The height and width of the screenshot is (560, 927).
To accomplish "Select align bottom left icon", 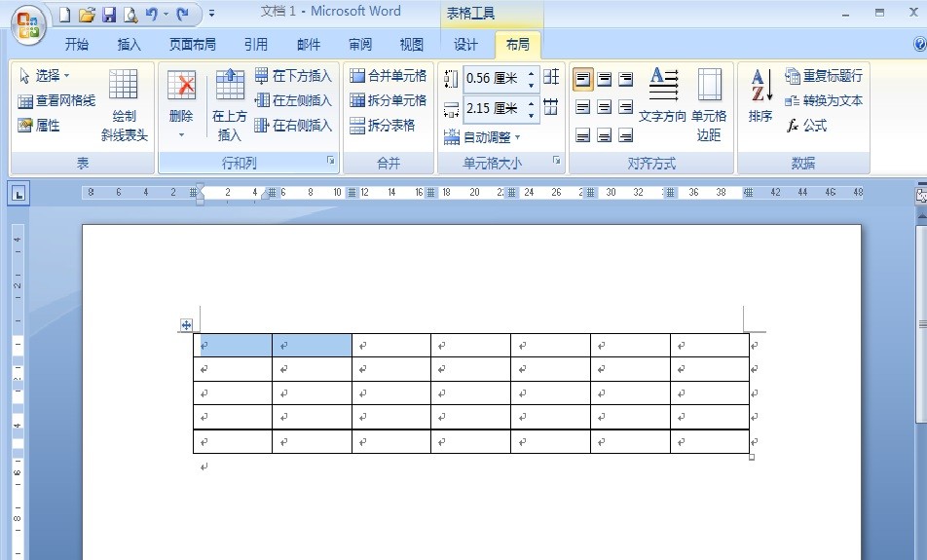I will pos(583,135).
